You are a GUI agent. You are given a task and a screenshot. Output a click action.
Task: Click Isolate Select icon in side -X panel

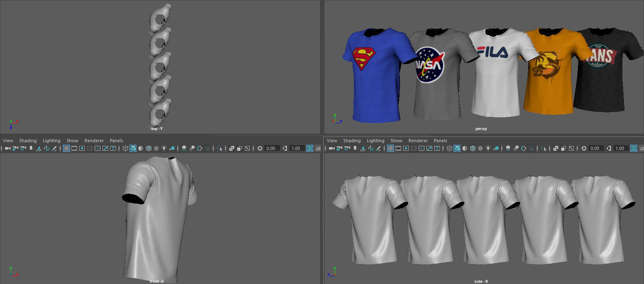[x=544, y=148]
